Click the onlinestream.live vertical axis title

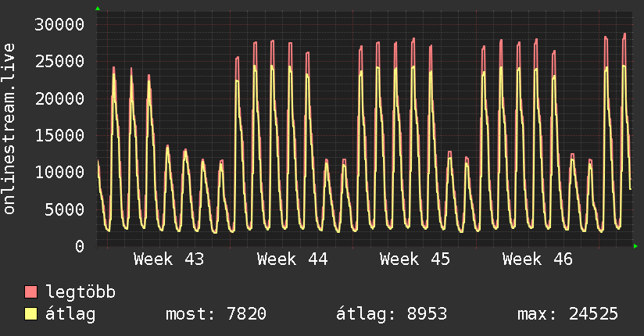click(9, 129)
